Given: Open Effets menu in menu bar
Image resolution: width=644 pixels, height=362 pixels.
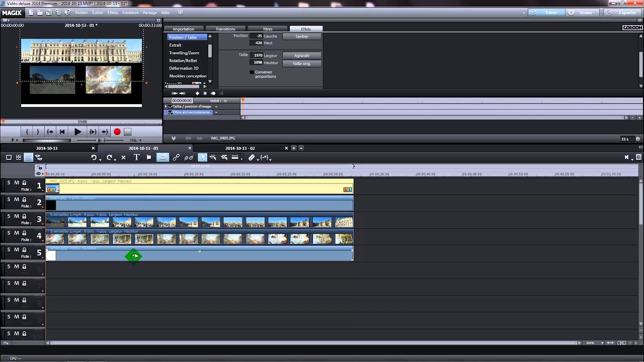Looking at the screenshot, I should [113, 13].
